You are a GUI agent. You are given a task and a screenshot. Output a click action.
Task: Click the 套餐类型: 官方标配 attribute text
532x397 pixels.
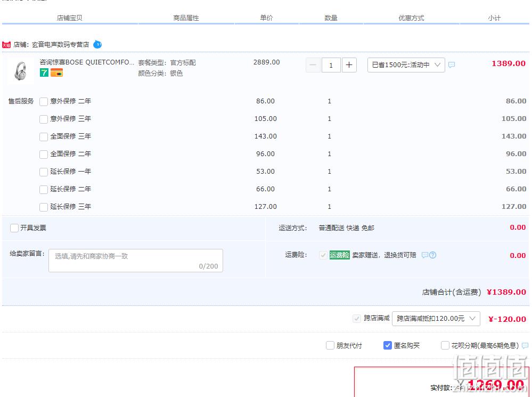coord(167,63)
